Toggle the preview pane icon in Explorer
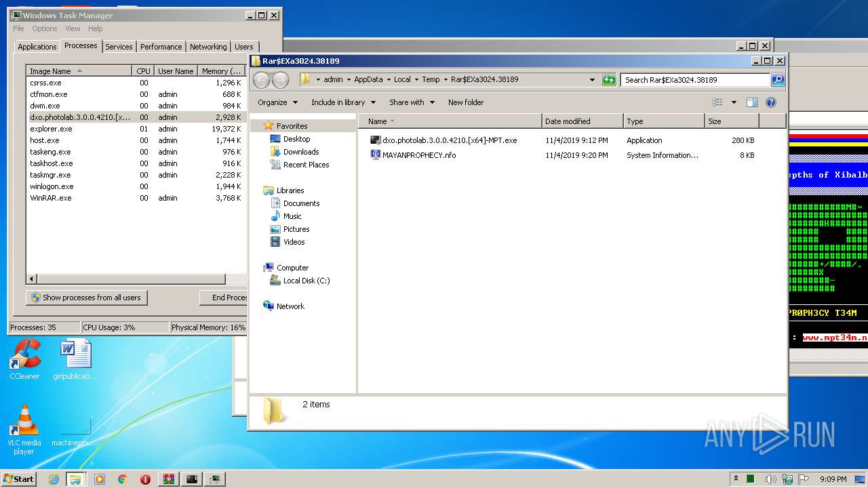Screen dimensions: 868x488 point(751,102)
